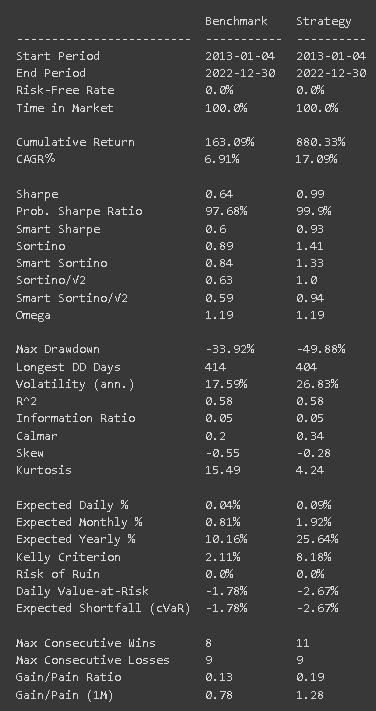Select the Strategy Kurtosis value 4.24
The height and width of the screenshot is (711, 376).
[310, 470]
